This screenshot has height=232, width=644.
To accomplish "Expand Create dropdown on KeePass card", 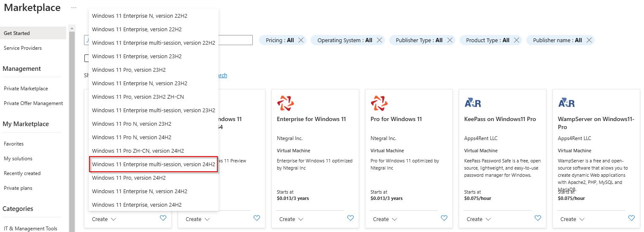I will 479,219.
